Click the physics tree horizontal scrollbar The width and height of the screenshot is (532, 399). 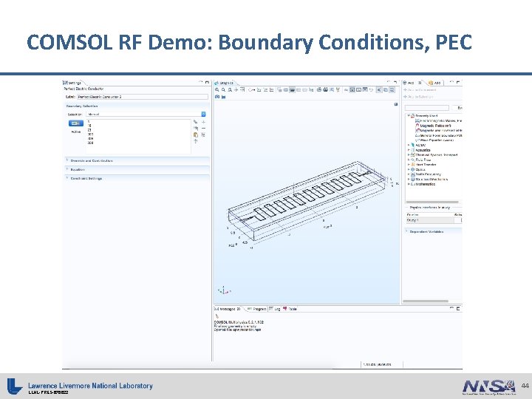[x=432, y=202]
